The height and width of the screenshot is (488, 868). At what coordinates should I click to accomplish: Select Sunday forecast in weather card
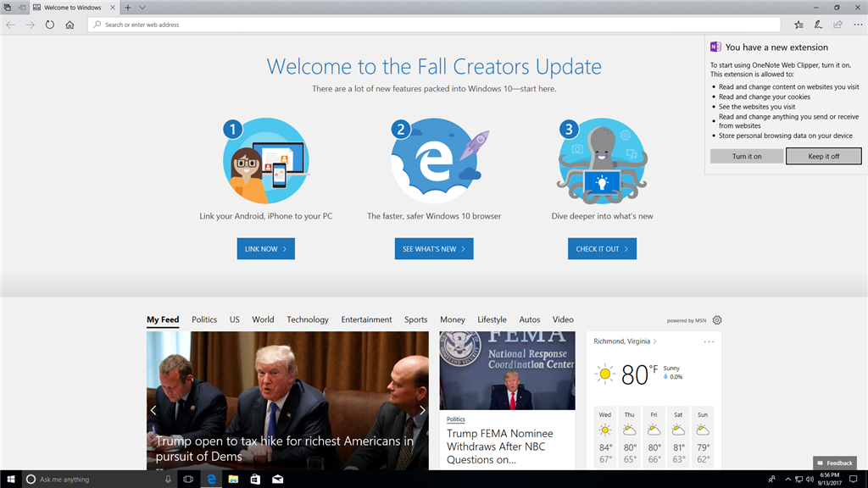(x=703, y=437)
